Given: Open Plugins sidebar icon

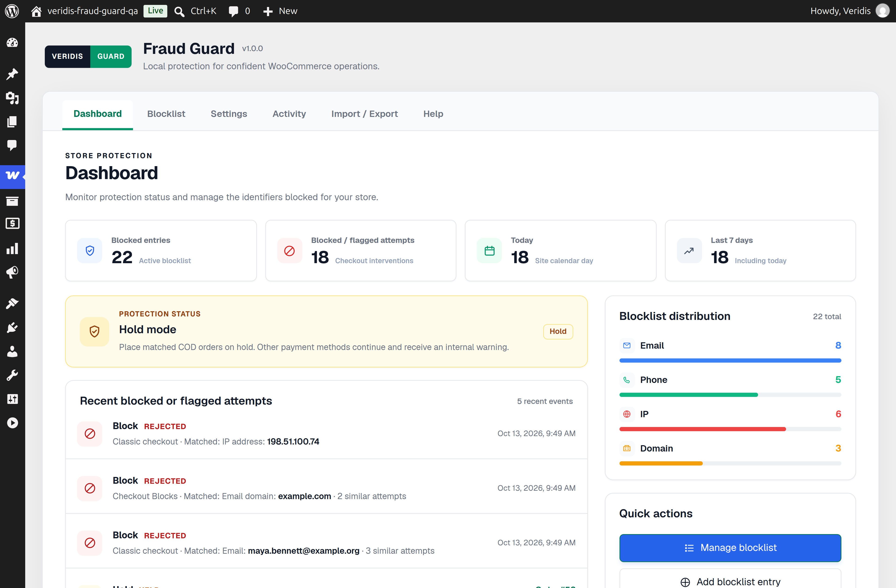Looking at the screenshot, I should [x=12, y=328].
